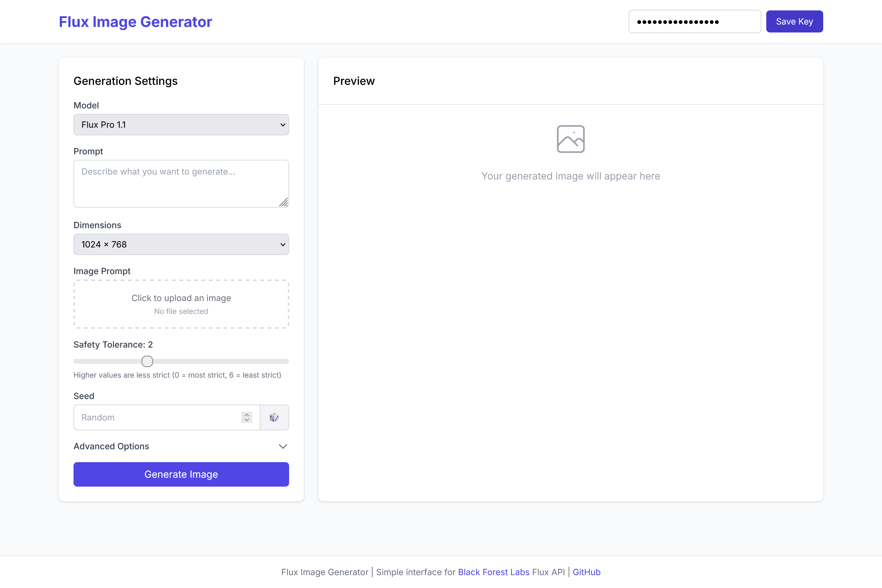The width and height of the screenshot is (882, 588).
Task: Click the Advanced Options chevron
Action: pyautogui.click(x=283, y=446)
